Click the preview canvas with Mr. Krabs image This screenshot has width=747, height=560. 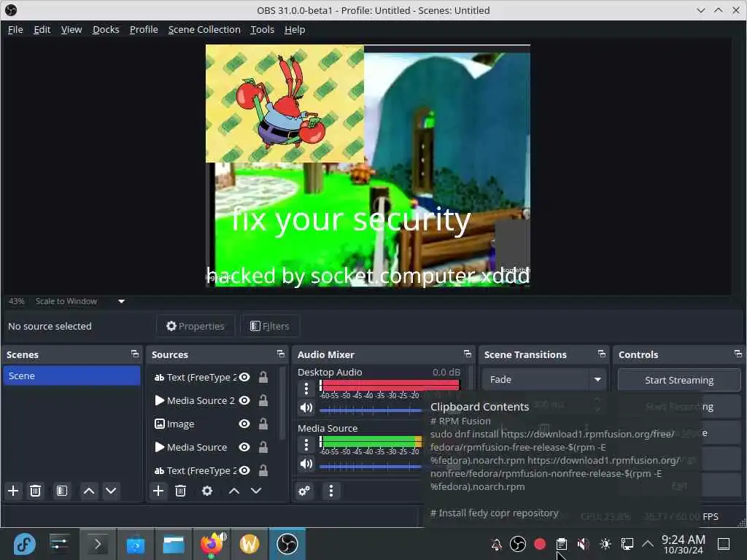coord(285,104)
